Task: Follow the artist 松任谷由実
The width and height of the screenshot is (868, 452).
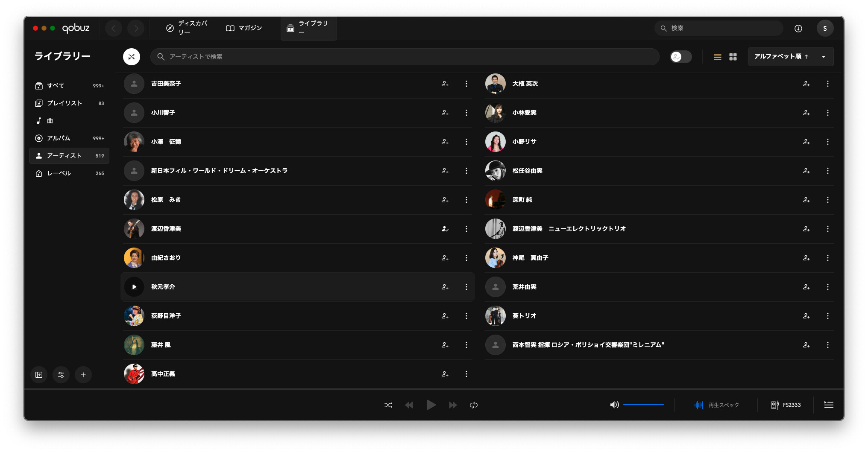Action: [806, 171]
